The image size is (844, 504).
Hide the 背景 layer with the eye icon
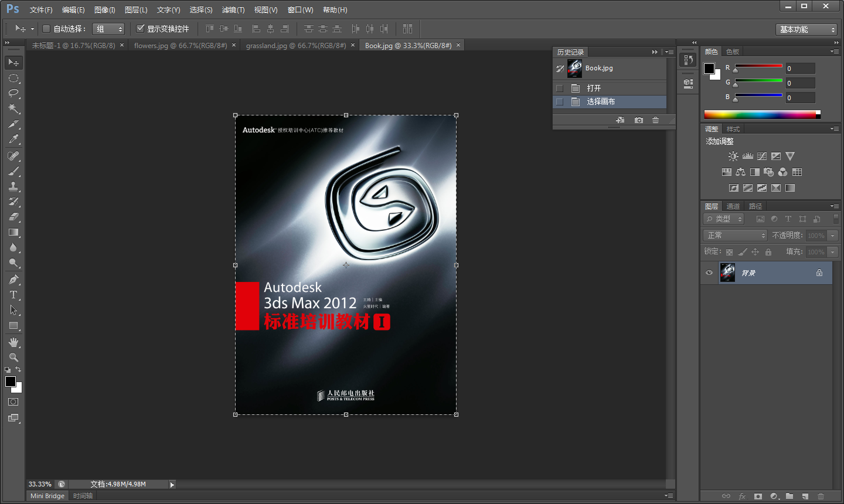pyautogui.click(x=709, y=273)
